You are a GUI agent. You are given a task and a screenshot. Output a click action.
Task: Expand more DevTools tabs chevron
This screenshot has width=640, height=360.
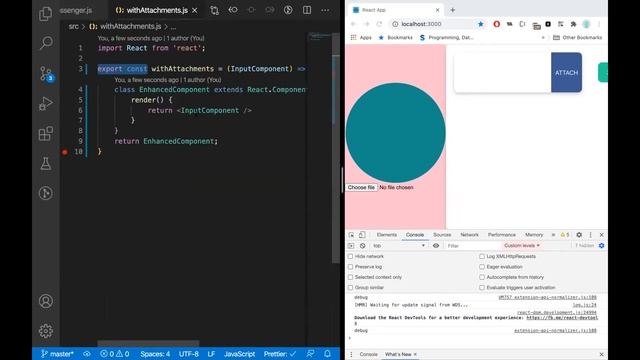(x=553, y=235)
